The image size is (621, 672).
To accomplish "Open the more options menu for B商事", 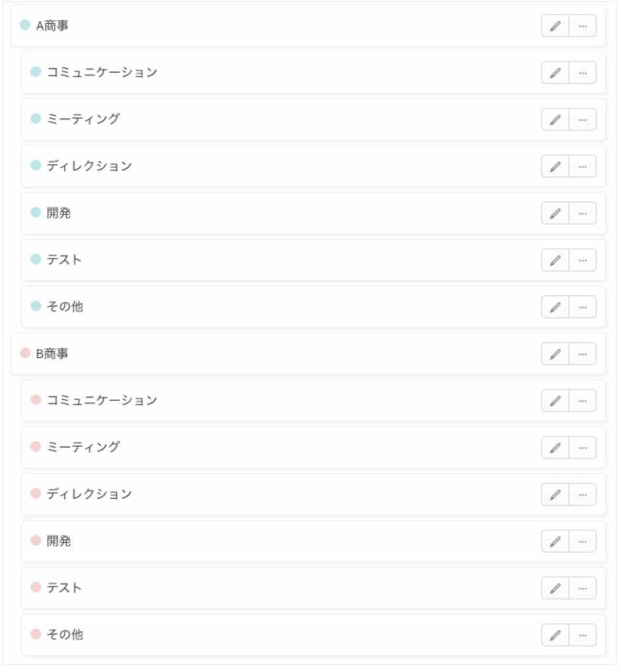I will point(582,354).
